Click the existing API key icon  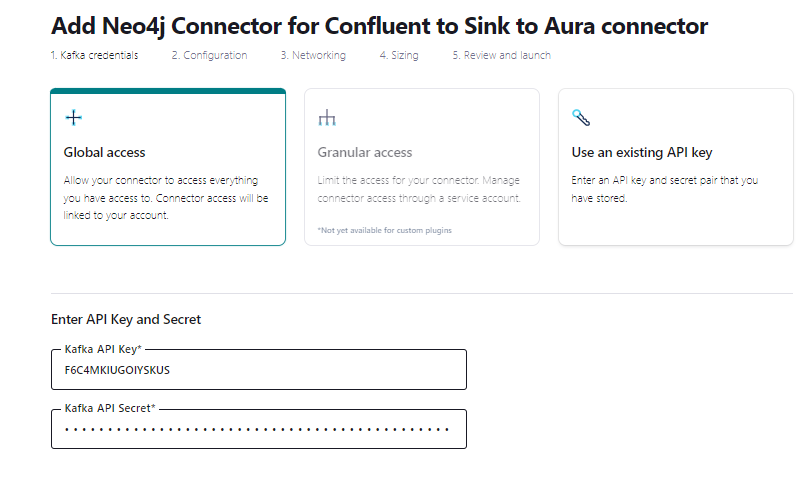(581, 118)
